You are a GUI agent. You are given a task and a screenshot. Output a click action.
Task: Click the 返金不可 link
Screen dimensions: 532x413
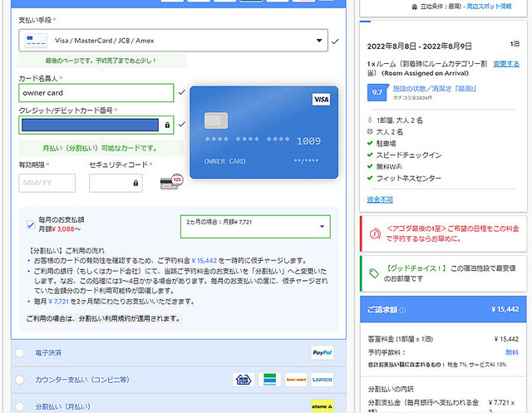(x=380, y=199)
